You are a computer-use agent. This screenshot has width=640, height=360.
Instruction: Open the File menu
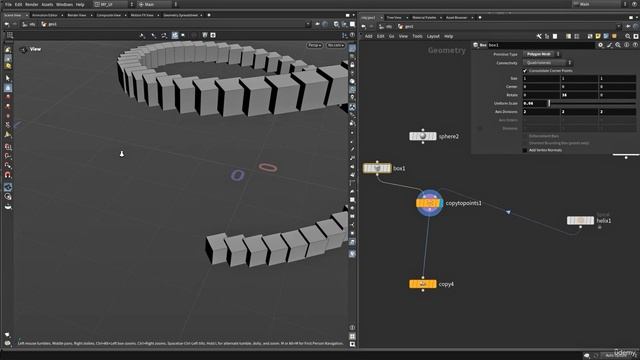click(8, 4)
